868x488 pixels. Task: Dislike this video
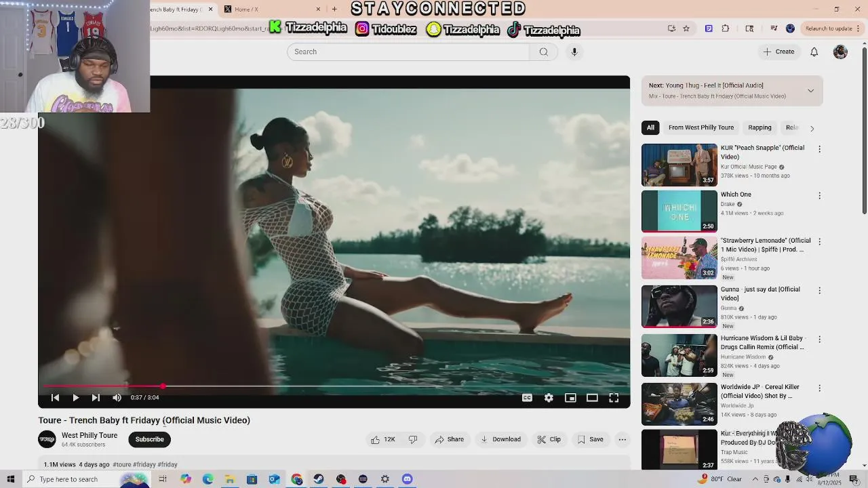point(412,439)
